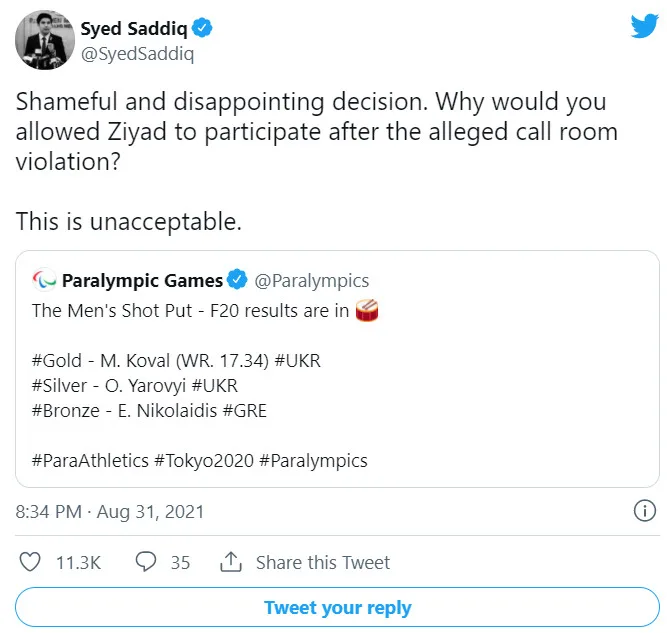Open replies via speech bubble icon
Screen dimensions: 667x633
click(147, 562)
